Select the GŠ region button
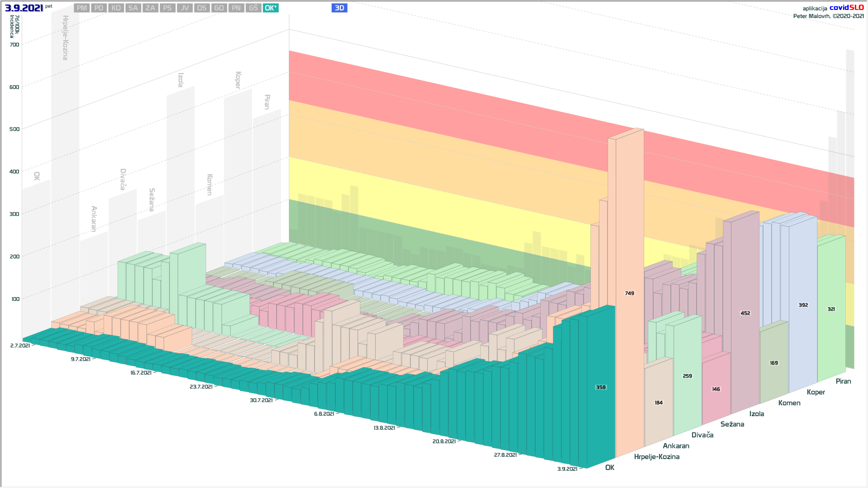 [253, 8]
